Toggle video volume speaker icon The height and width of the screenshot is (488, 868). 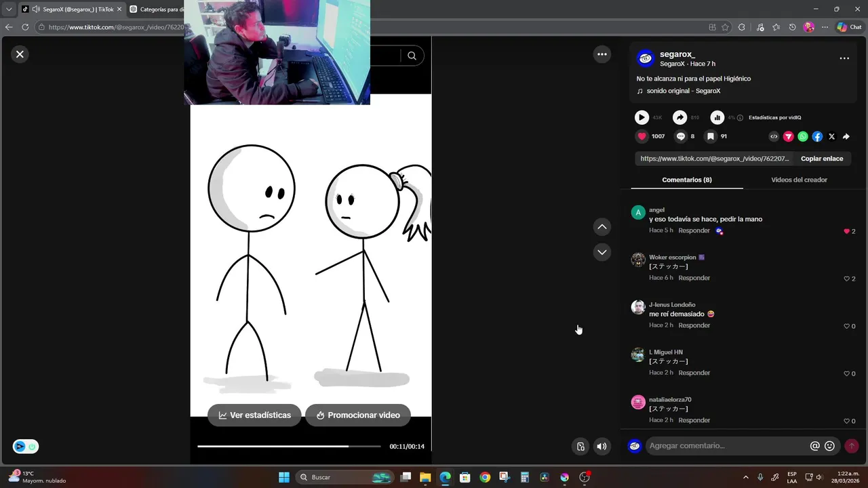click(x=601, y=446)
